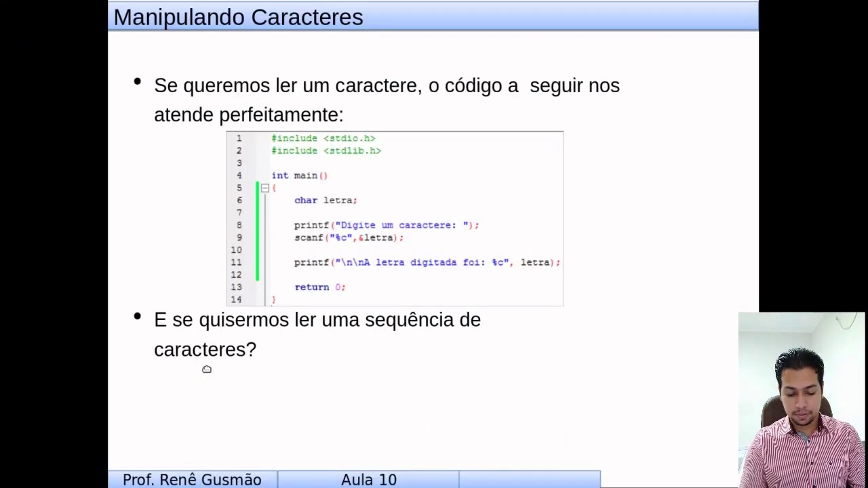Click the 'return 0;' code line

coord(319,287)
